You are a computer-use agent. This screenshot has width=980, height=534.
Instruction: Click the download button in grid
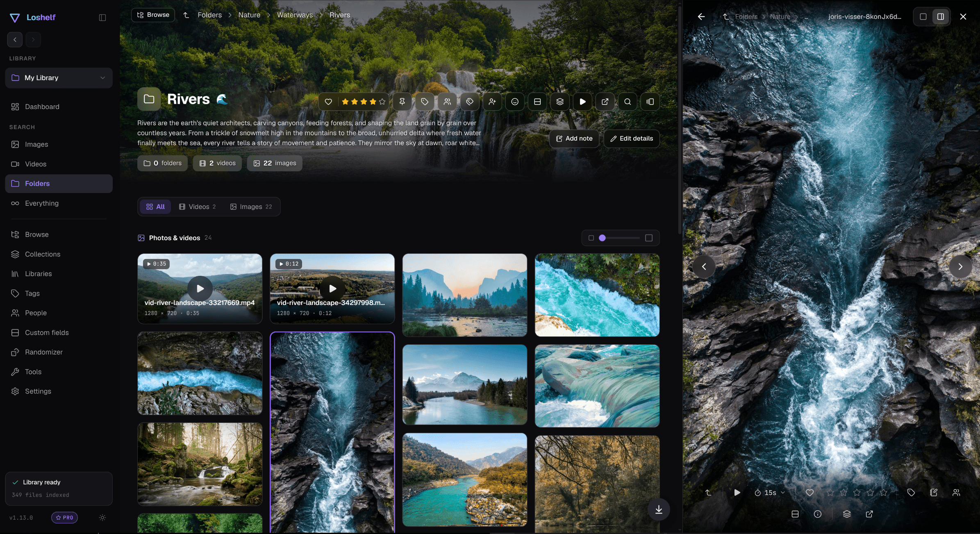(659, 509)
